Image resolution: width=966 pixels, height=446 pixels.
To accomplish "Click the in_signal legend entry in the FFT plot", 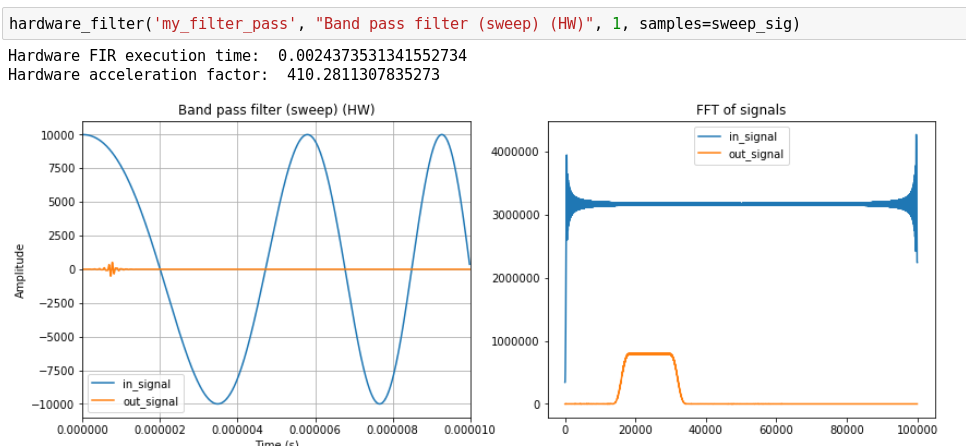I will coord(740,136).
